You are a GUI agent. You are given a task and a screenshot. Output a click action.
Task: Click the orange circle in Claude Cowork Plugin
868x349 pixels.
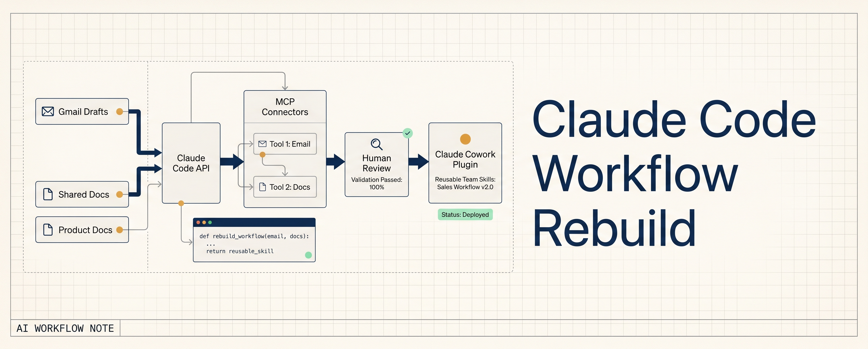[x=465, y=139]
